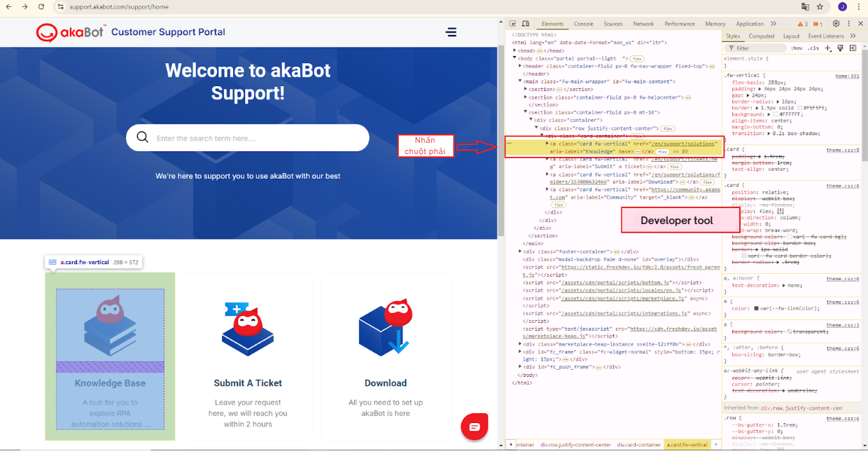
Task: Collapse the body element node
Action: click(515, 58)
